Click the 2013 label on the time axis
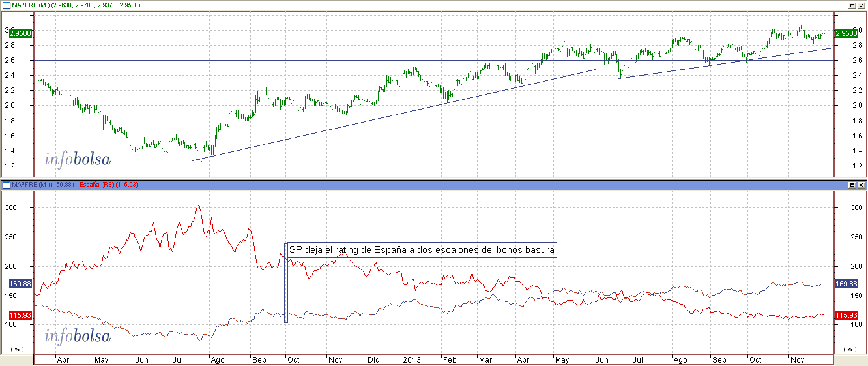Image resolution: width=868 pixels, height=366 pixels. 411,359
